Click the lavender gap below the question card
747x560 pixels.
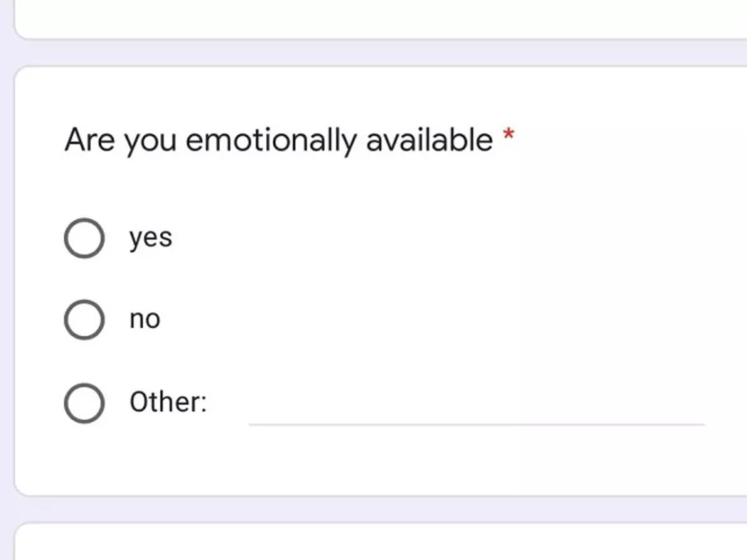[x=374, y=510]
